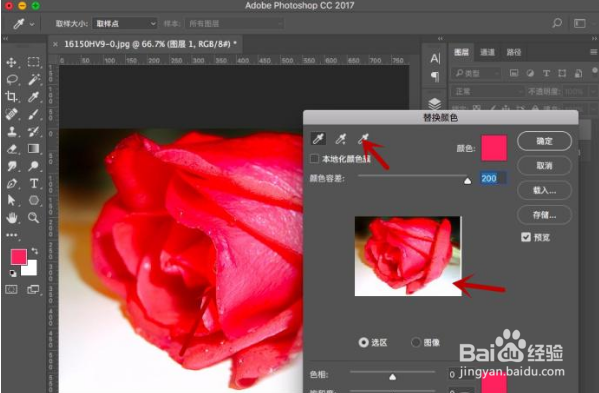Select the Eyedropper tool in the toolbox
The image size is (599, 393).
pyautogui.click(x=34, y=97)
